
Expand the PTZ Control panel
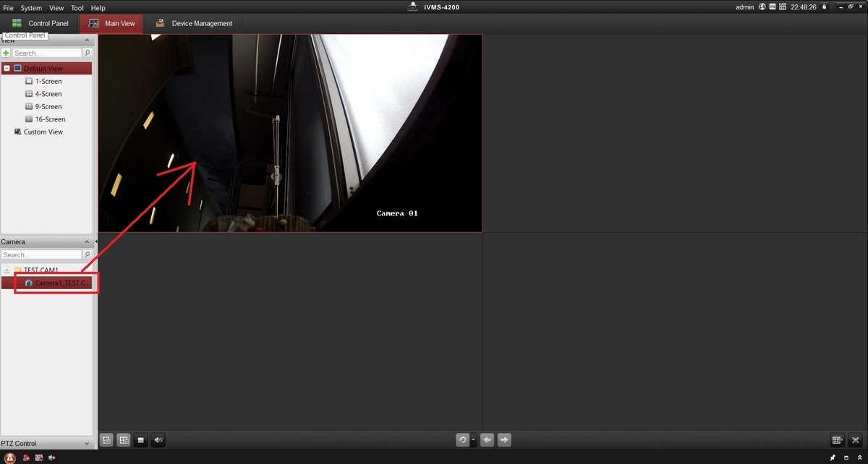87,444
